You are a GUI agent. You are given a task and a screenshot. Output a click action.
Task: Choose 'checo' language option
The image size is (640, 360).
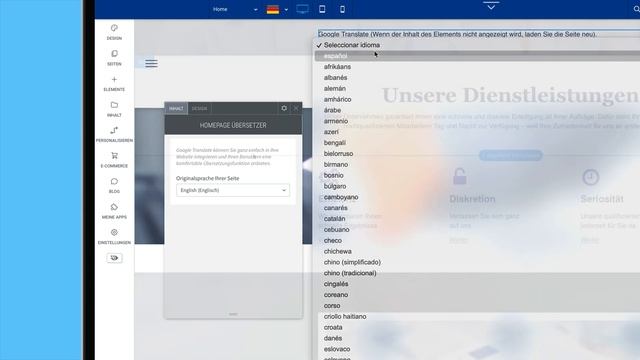[333, 241]
